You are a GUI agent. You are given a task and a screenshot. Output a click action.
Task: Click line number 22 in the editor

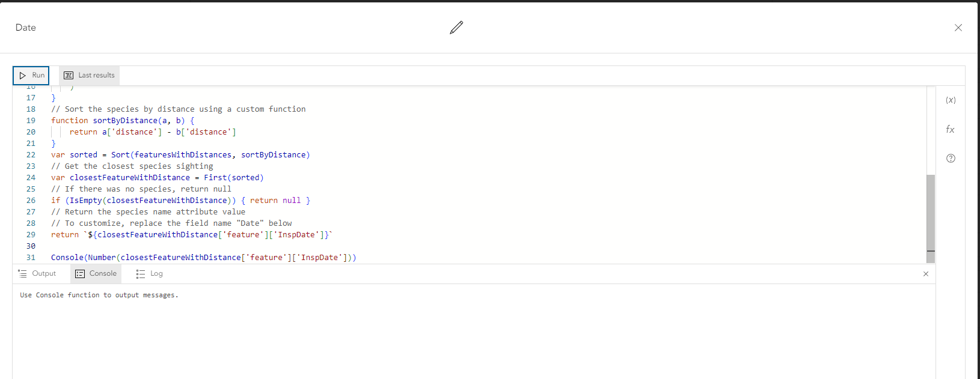tap(31, 154)
